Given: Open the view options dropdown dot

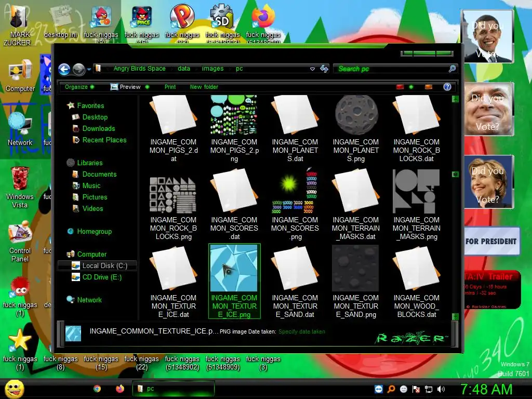Looking at the screenshot, I should (x=411, y=87).
